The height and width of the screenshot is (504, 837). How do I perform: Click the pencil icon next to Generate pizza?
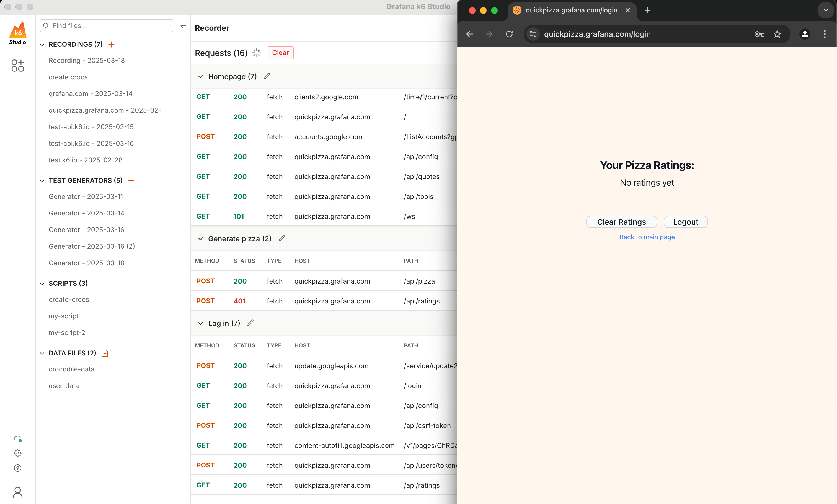[281, 239]
